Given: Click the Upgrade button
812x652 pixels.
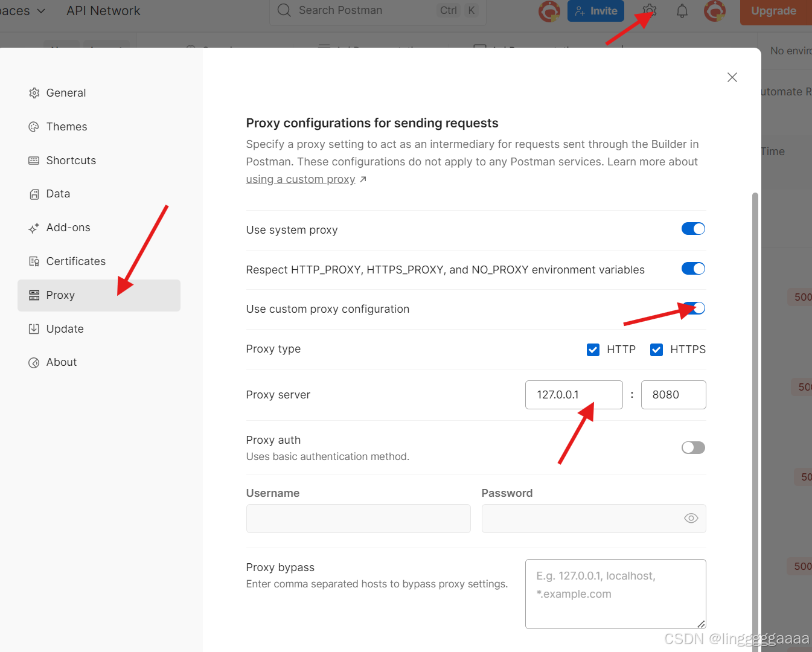Looking at the screenshot, I should point(775,11).
